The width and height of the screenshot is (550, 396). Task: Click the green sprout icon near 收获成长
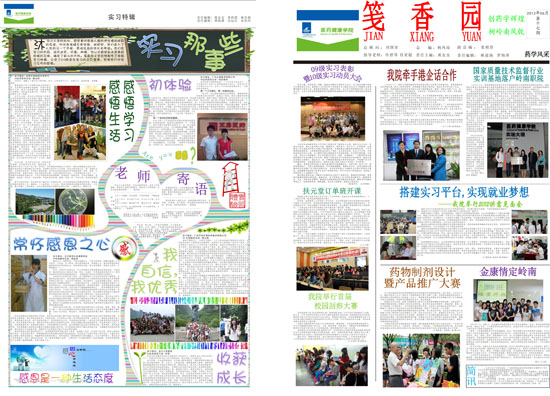140,367
